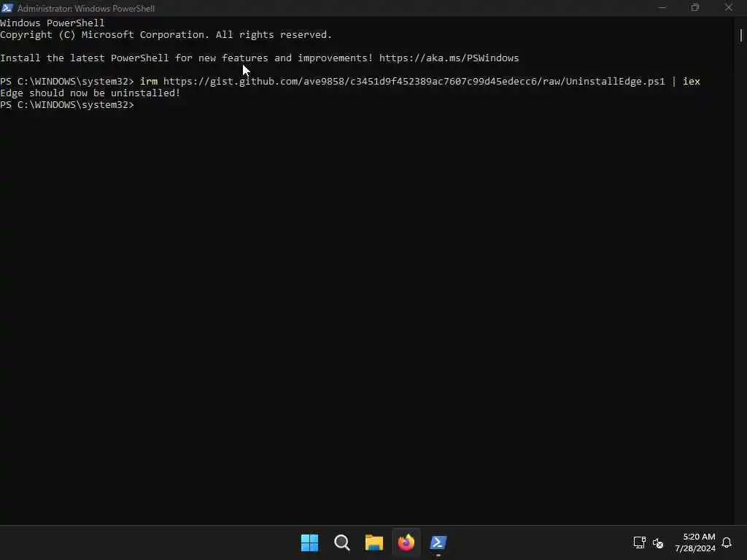Open the network status tray icon
747x560 pixels.
point(639,542)
